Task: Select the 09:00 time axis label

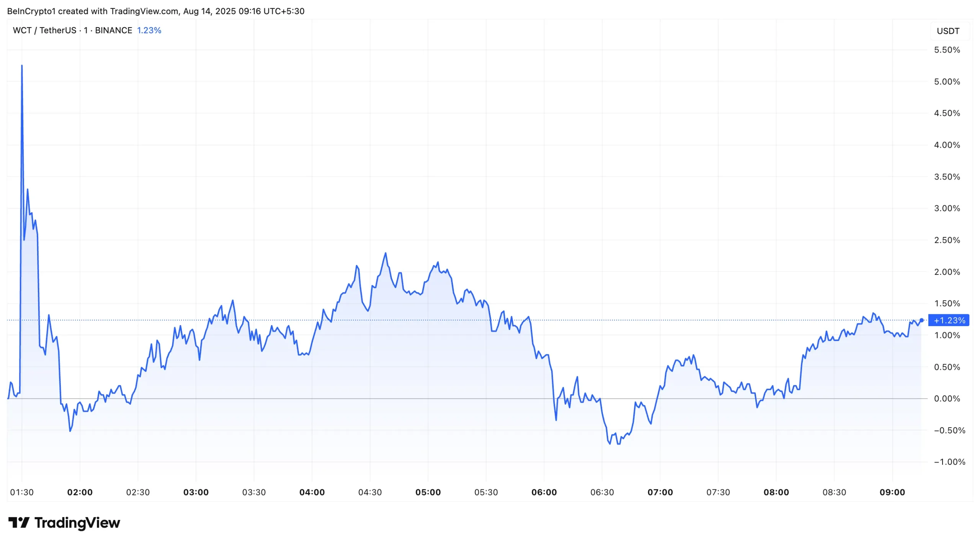Action: tap(892, 492)
